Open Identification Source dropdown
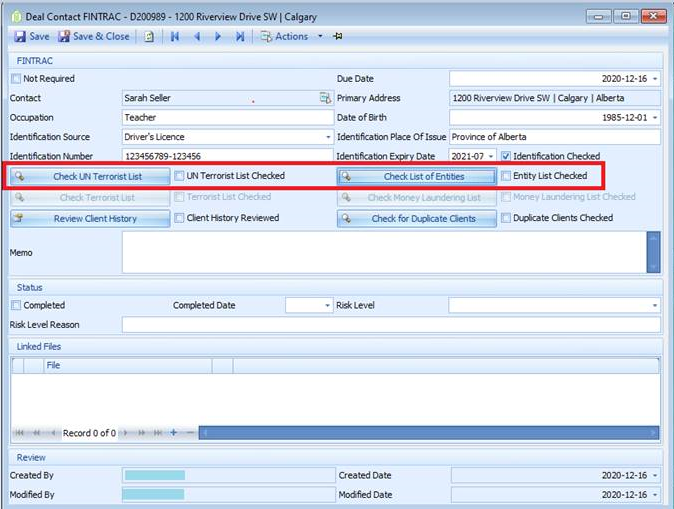This screenshot has height=509, width=674. pos(328,137)
